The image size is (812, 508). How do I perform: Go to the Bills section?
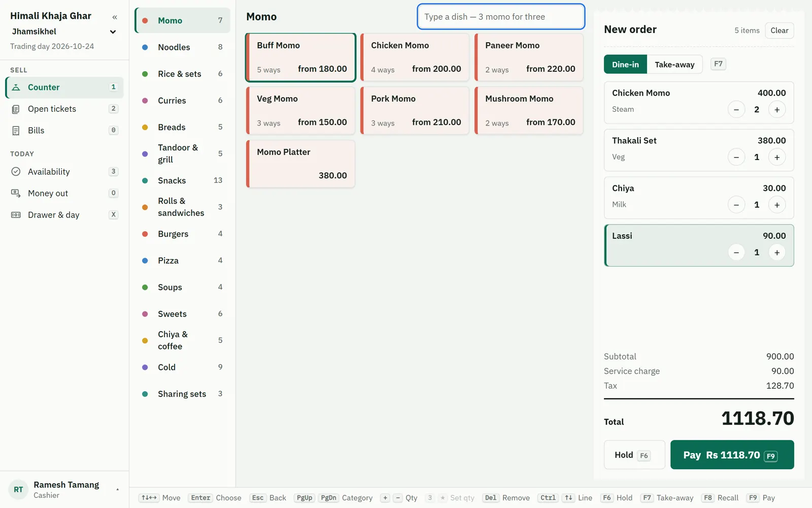64,131
